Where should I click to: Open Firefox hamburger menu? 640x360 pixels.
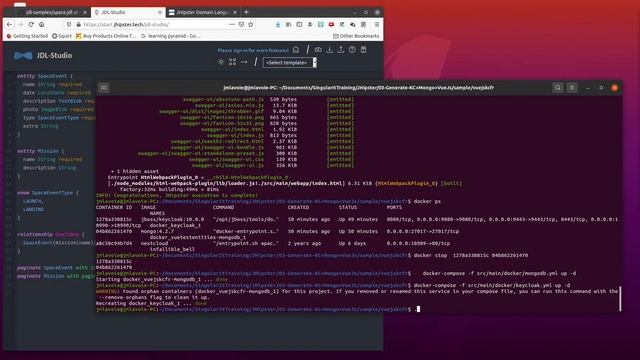tap(377, 24)
